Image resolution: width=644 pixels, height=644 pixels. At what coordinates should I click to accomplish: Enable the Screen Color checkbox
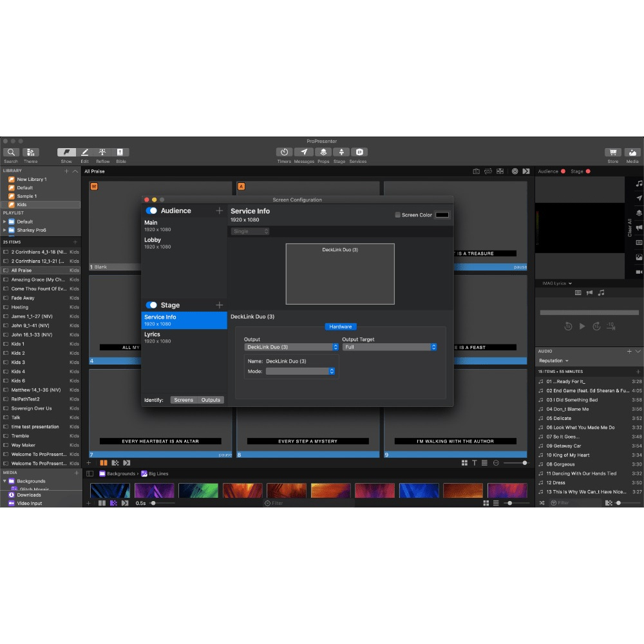(x=397, y=215)
